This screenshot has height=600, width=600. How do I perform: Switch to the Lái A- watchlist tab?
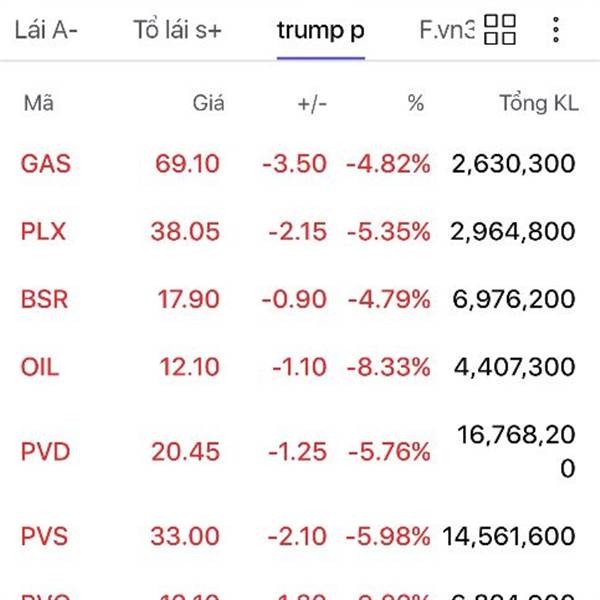(x=46, y=30)
